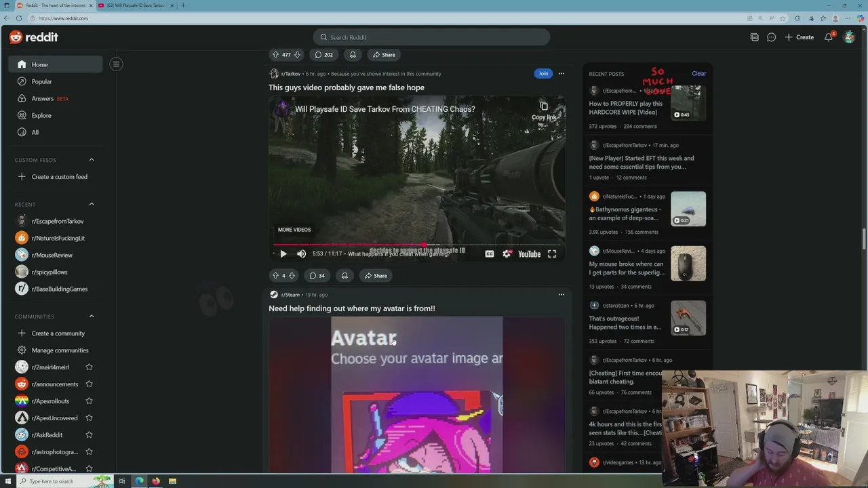Toggle closed captions on the video
The width and height of the screenshot is (868, 488).
click(489, 254)
